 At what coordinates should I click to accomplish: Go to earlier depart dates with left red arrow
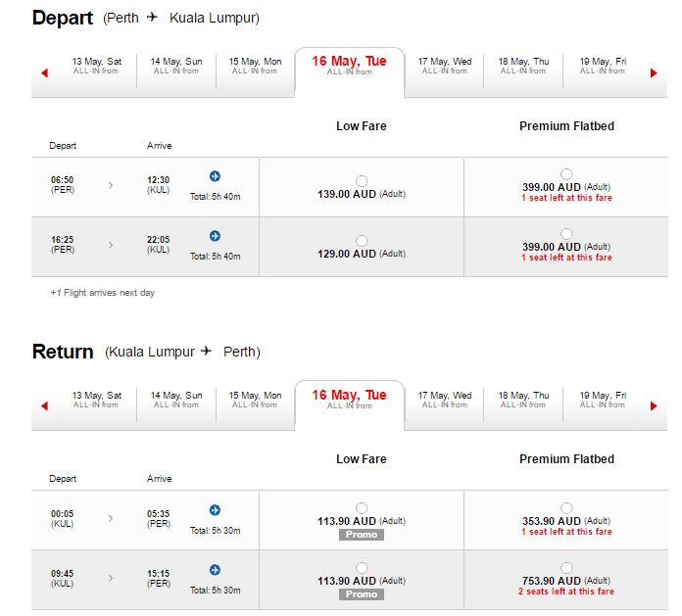pyautogui.click(x=44, y=73)
